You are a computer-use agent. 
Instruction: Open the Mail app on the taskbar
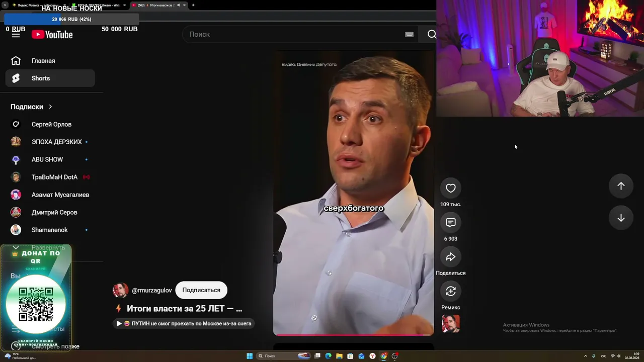click(362, 356)
